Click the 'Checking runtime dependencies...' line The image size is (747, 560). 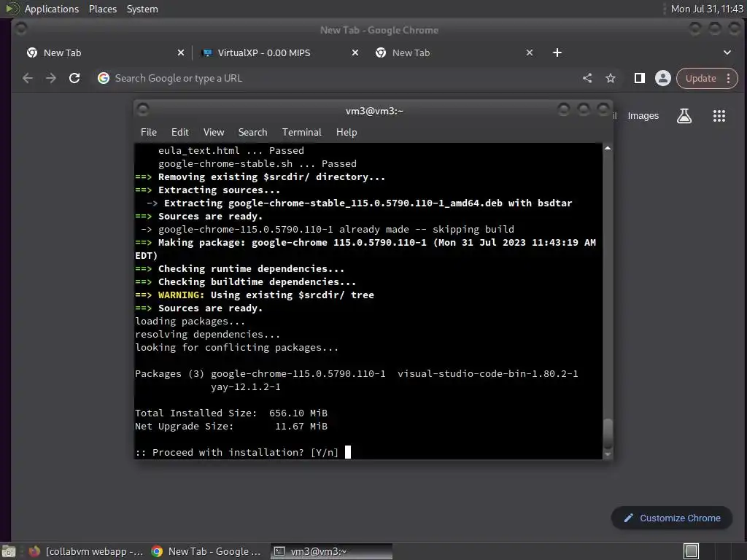(x=251, y=268)
